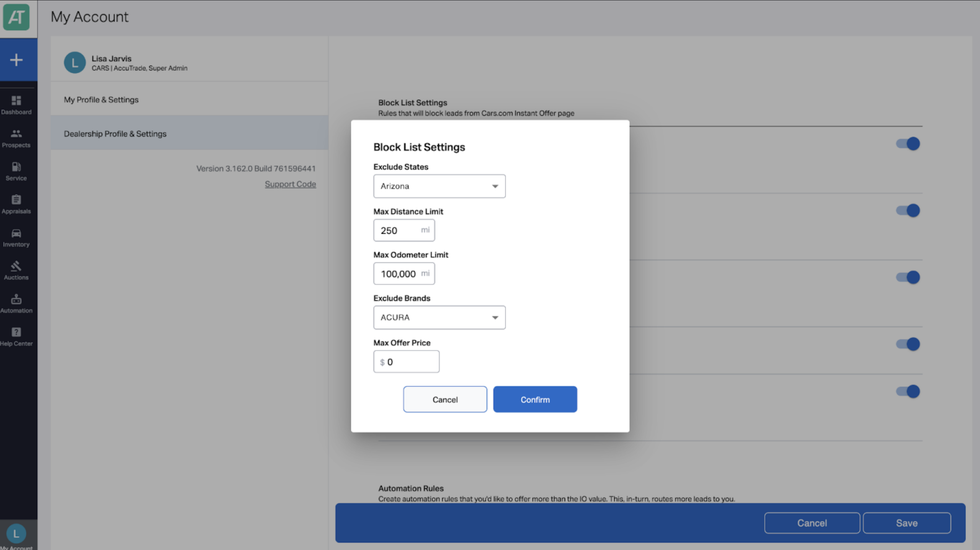Open the Exclude Brands dropdown showing ACURA
Image resolution: width=980 pixels, height=550 pixels.
tap(439, 317)
